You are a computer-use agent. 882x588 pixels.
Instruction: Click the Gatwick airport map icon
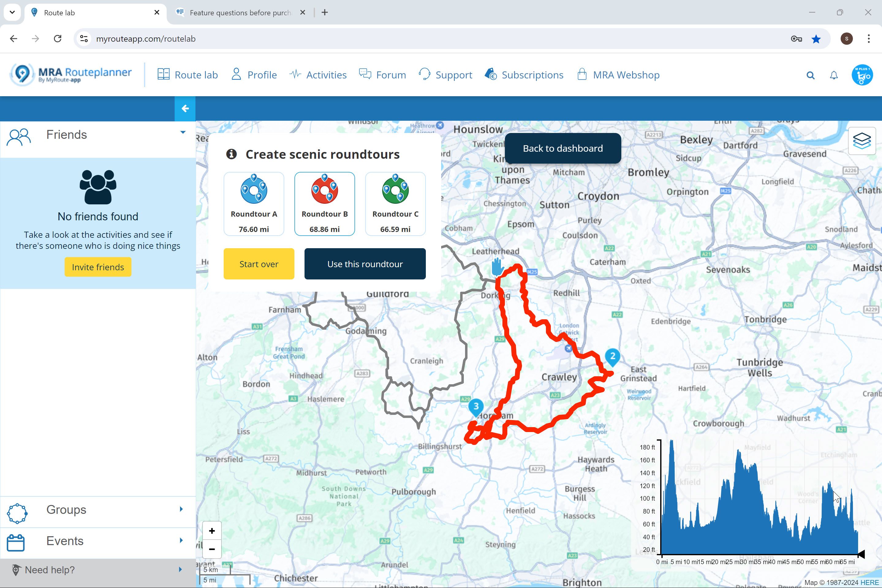[568, 349]
